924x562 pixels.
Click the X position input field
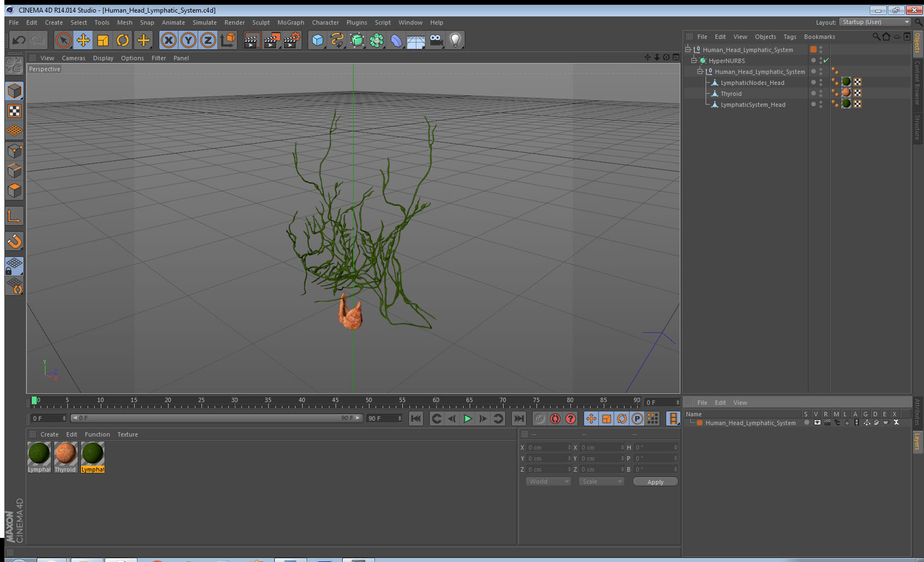(x=548, y=448)
